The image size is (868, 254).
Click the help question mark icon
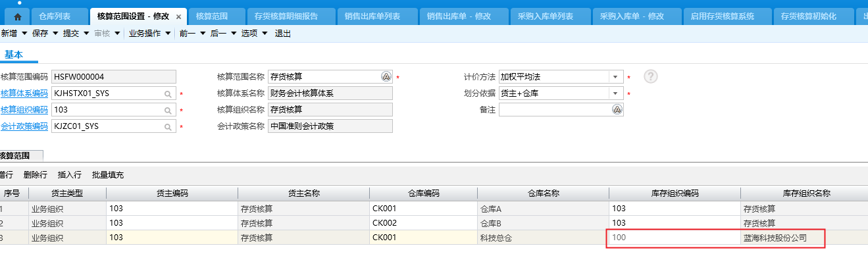(651, 76)
